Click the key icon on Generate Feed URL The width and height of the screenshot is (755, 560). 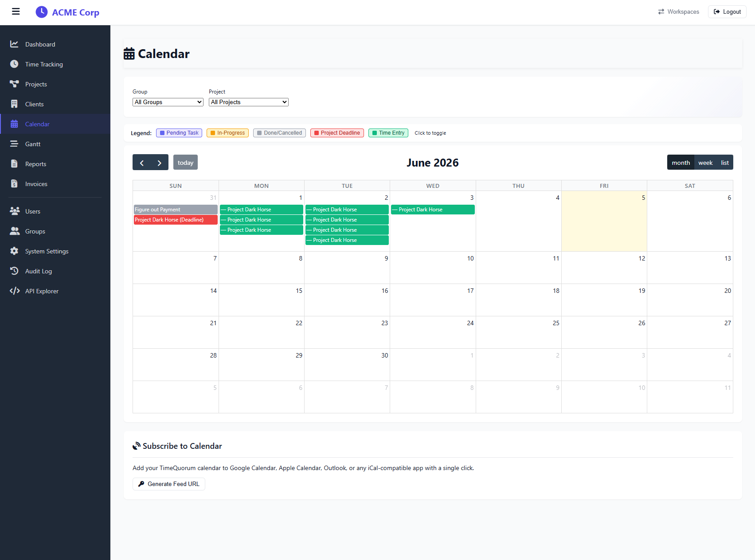click(x=141, y=484)
